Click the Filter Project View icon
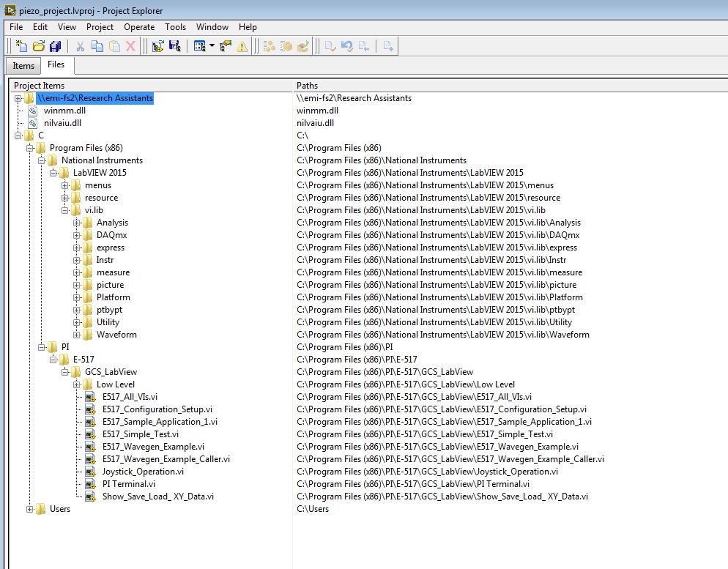The image size is (728, 569). (200, 46)
